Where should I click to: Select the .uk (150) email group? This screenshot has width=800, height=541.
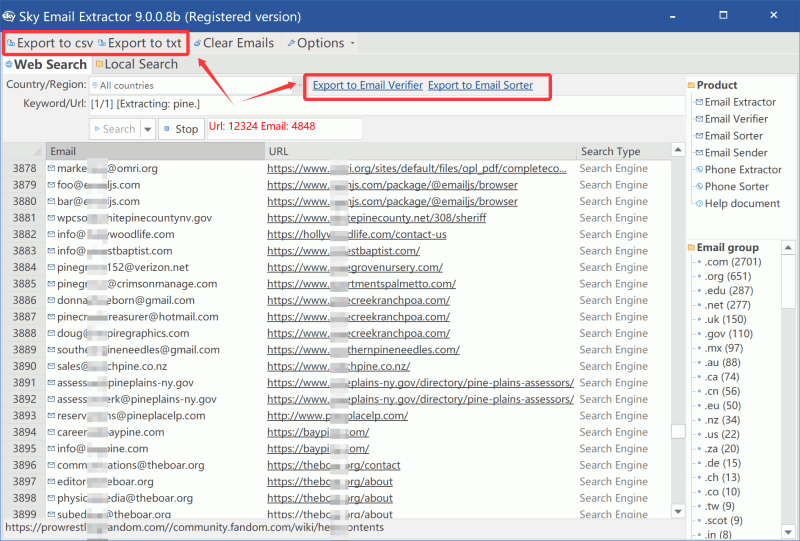[x=726, y=319]
